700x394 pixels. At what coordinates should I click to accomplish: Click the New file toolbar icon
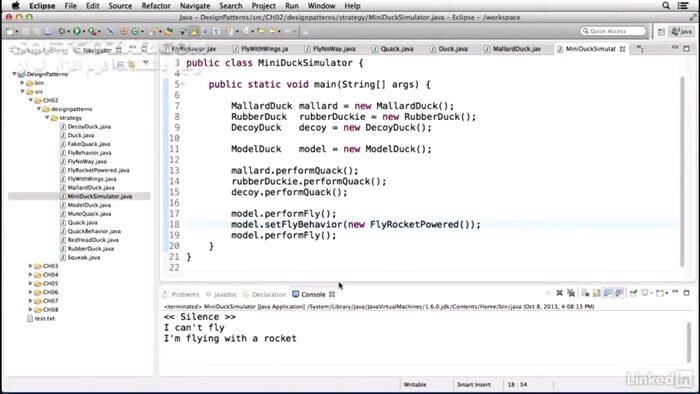point(9,31)
